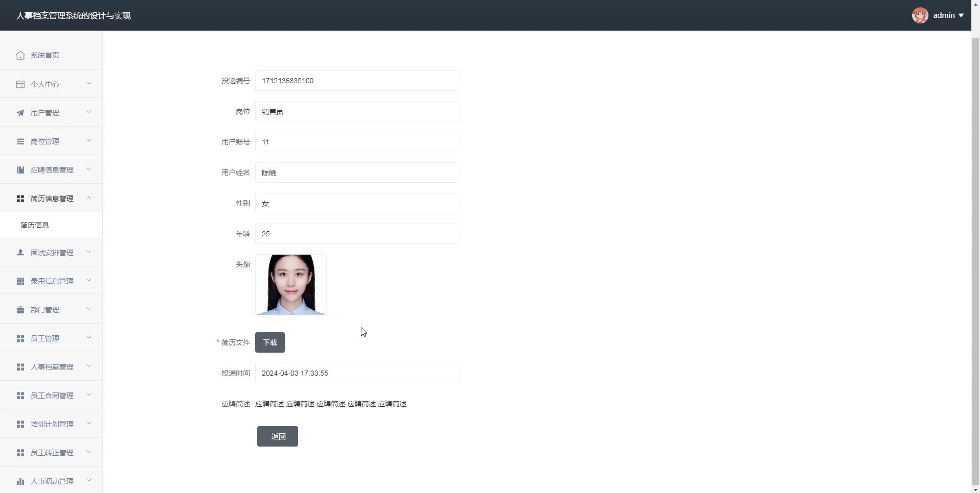980x493 pixels.
Task: Open the 系统首页 menu item
Action: pos(51,55)
